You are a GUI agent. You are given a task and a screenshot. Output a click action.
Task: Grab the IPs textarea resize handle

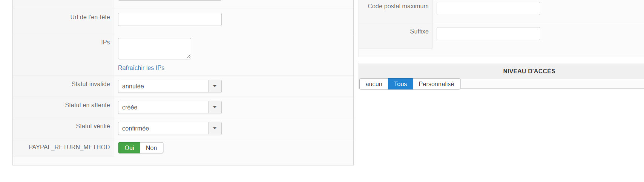[189, 57]
